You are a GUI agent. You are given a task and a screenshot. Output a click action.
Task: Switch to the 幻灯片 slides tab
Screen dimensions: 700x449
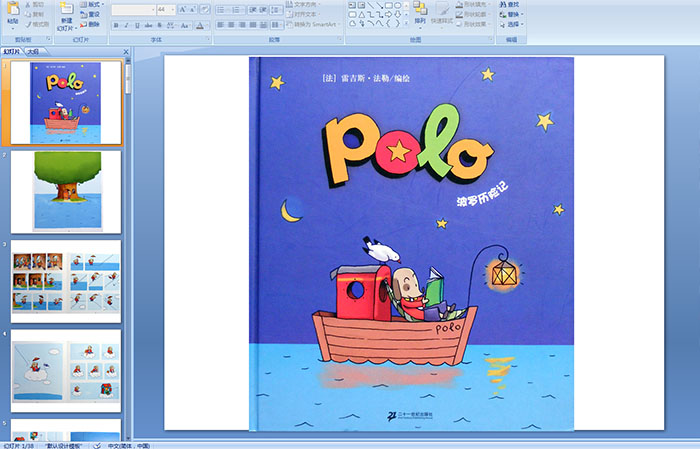click(x=12, y=52)
